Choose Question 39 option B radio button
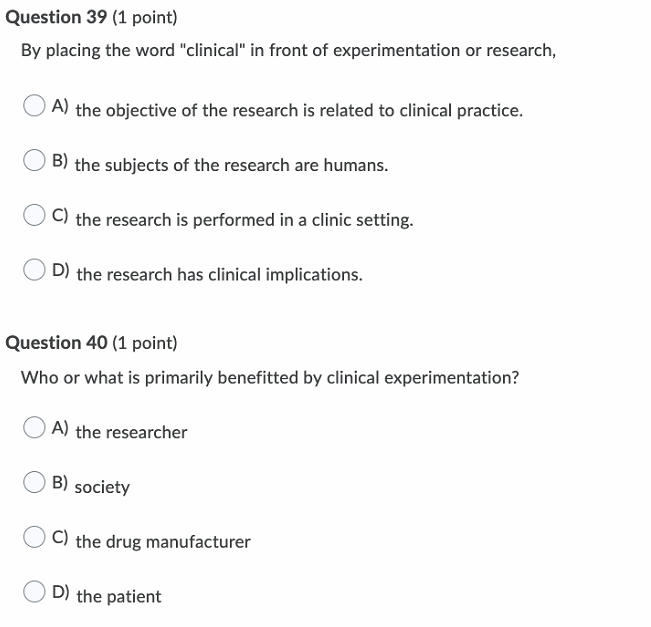651x627 pixels. [x=34, y=160]
